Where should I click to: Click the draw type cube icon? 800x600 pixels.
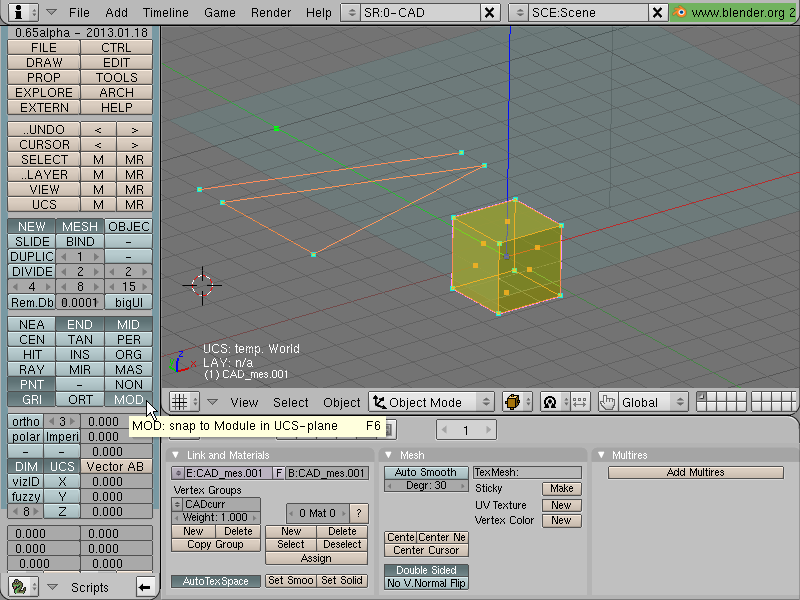(513, 402)
